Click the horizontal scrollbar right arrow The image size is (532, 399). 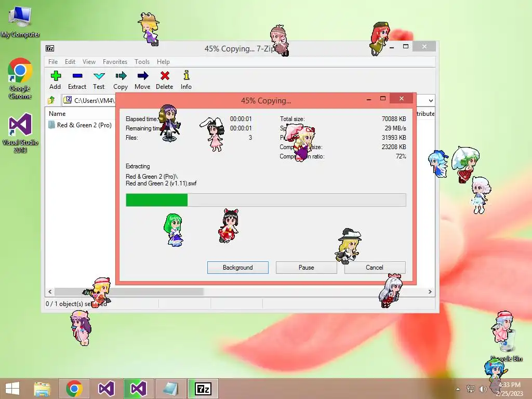click(430, 291)
